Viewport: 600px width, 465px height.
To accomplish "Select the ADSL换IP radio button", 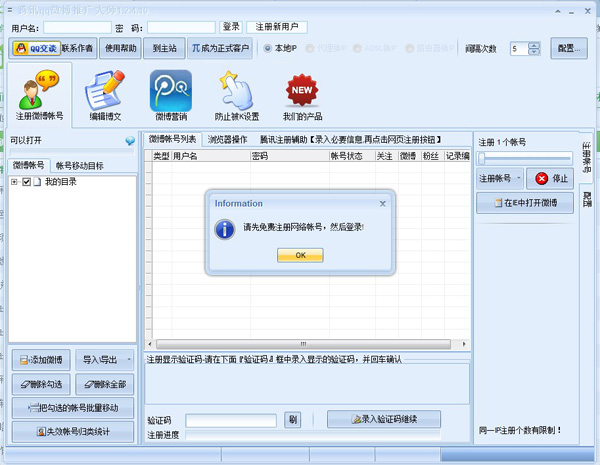I will click(357, 48).
